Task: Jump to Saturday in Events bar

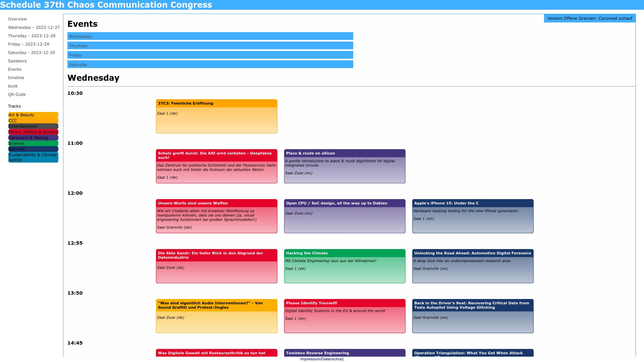Action: [210, 64]
